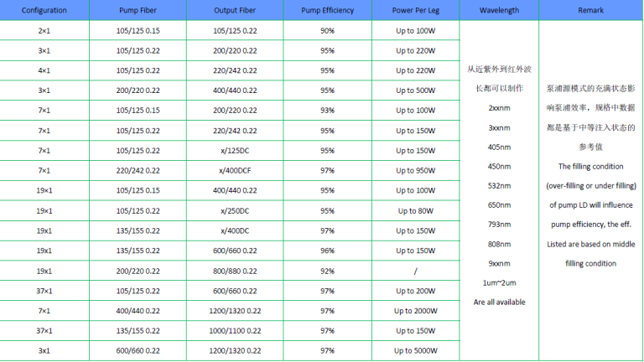This screenshot has width=644, height=362.
Task: Click the 800/880 0.22 output fiber cell
Action: (235, 271)
